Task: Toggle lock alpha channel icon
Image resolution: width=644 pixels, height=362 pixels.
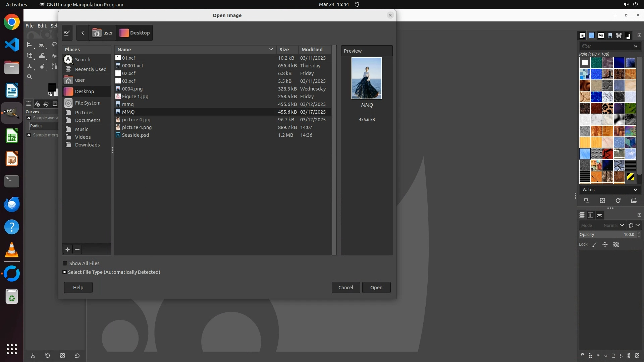Action: click(x=616, y=245)
